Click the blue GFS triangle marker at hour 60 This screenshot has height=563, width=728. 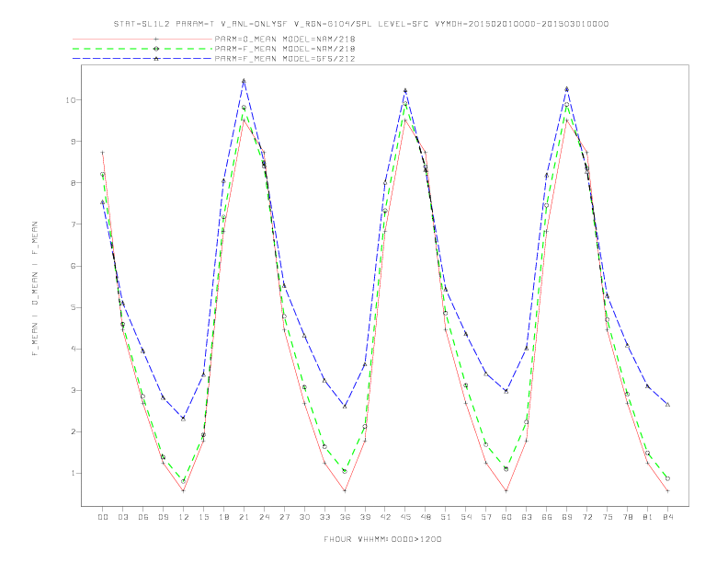[506, 391]
